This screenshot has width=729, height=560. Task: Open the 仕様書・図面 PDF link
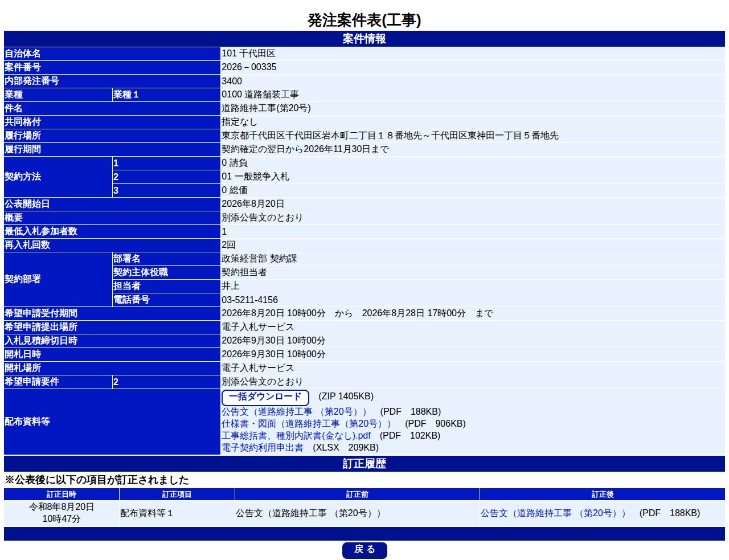(x=309, y=423)
